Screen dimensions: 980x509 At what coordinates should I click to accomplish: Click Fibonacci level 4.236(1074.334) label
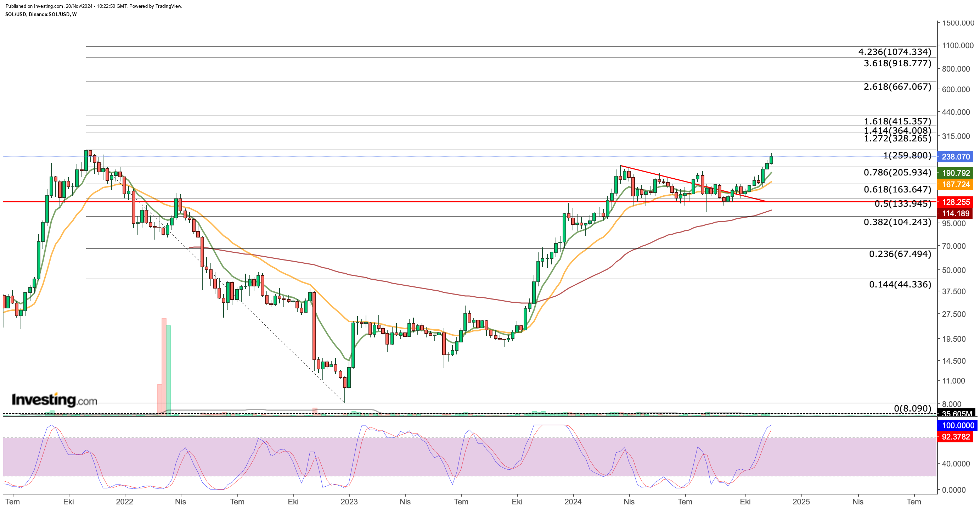[x=895, y=52]
